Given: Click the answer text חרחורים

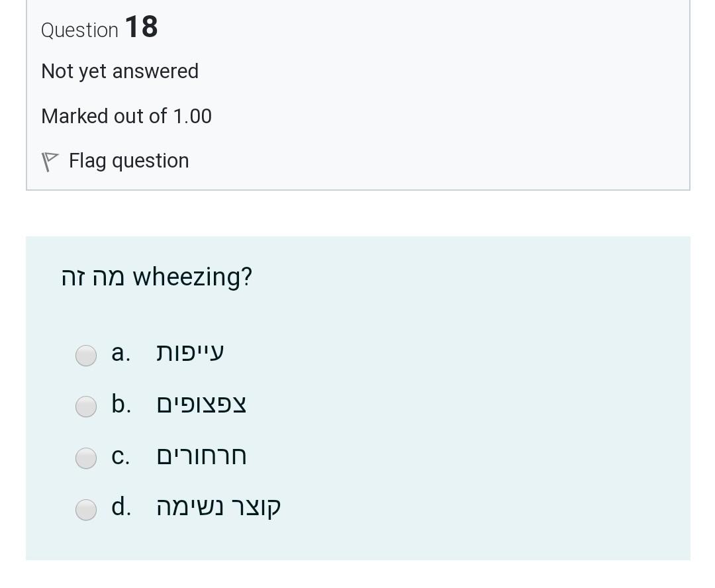Looking at the screenshot, I should click(x=201, y=456).
